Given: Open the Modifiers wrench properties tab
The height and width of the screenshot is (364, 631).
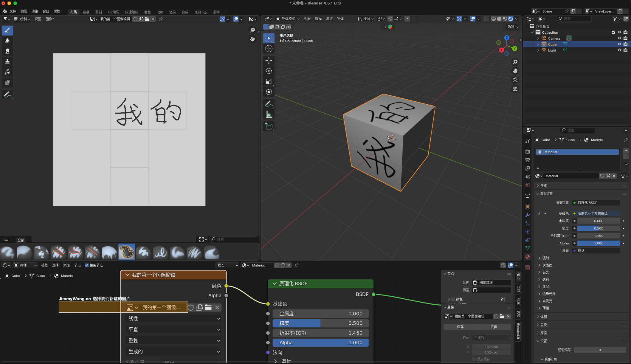Looking at the screenshot, I should tap(528, 215).
